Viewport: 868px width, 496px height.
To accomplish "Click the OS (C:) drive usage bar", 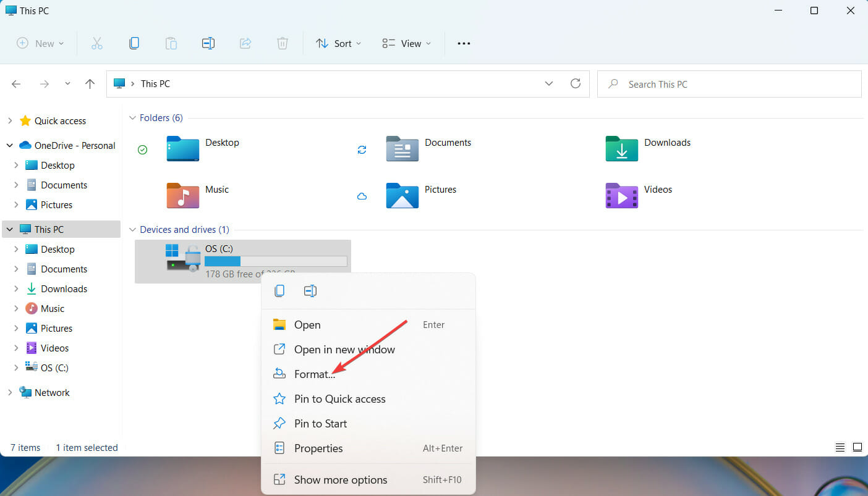I will (276, 261).
